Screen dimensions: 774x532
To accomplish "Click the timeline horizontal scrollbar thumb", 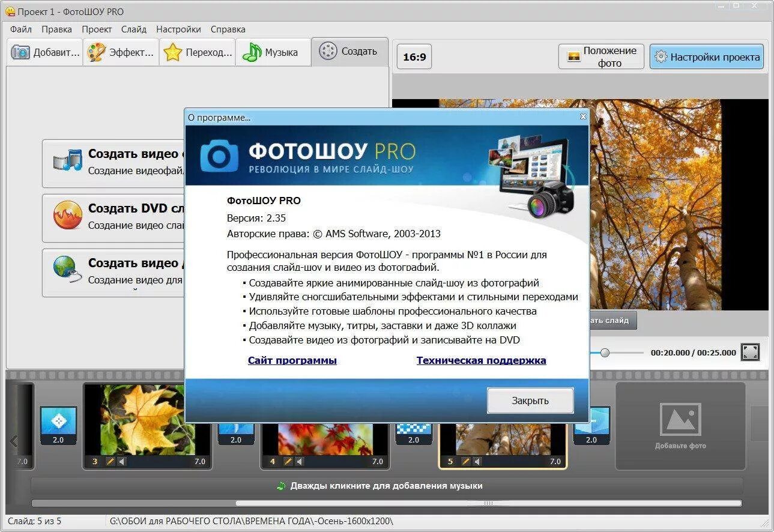I will [488, 503].
